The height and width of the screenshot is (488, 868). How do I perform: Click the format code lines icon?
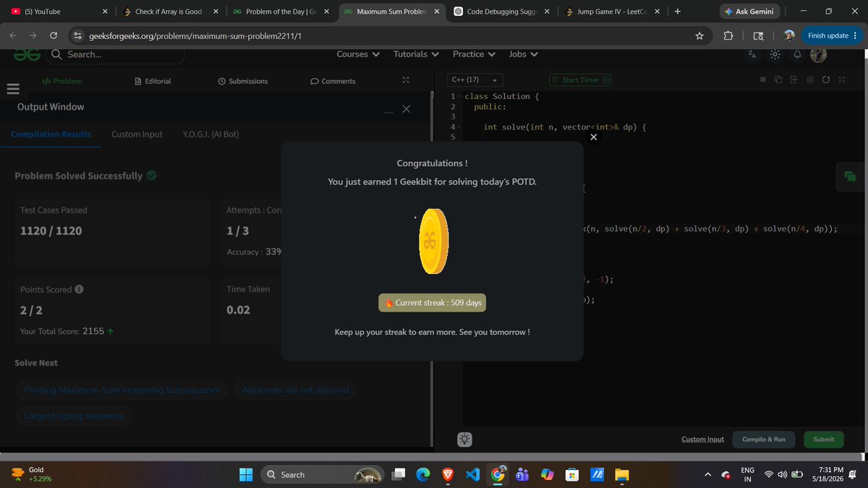pyautogui.click(x=762, y=80)
